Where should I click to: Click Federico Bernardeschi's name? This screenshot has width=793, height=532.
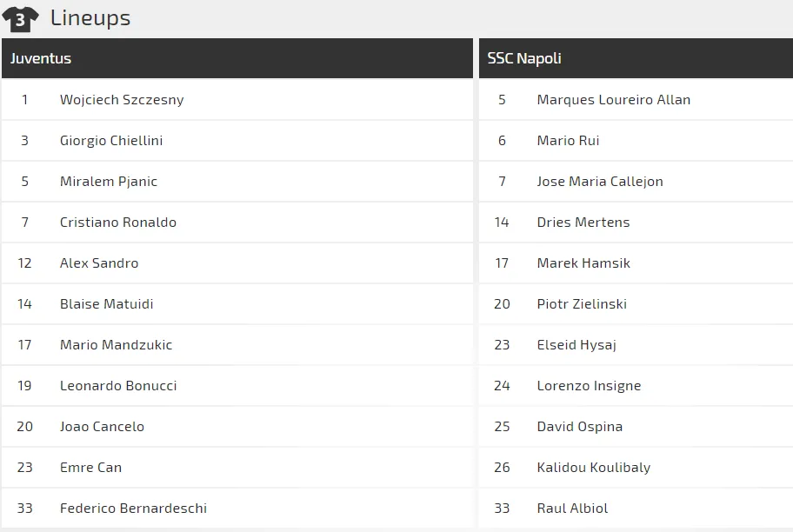coord(133,509)
